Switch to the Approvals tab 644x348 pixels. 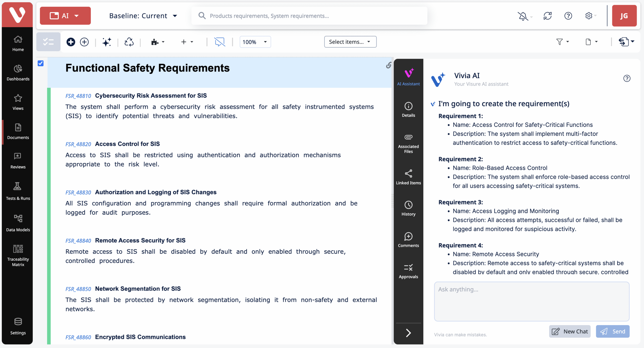click(x=408, y=271)
